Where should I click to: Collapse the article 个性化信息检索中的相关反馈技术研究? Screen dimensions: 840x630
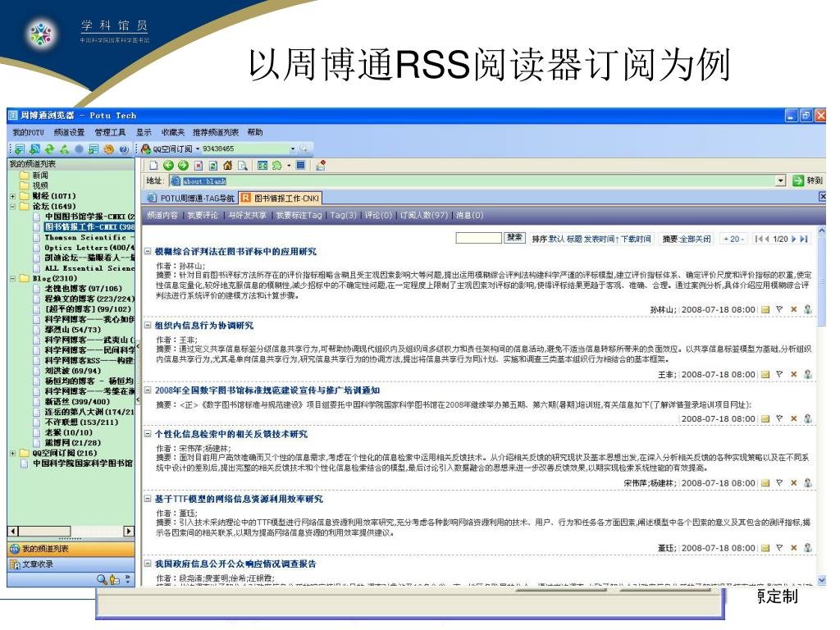click(148, 434)
